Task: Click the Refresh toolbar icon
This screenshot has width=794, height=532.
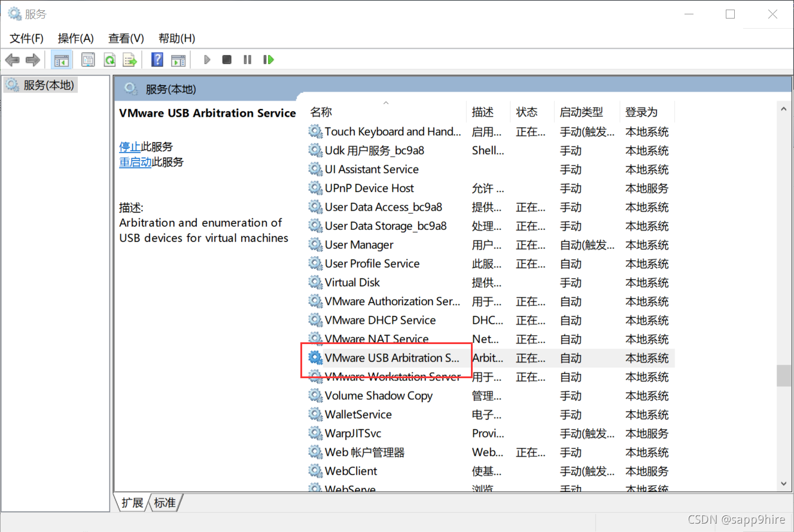Action: (109, 60)
